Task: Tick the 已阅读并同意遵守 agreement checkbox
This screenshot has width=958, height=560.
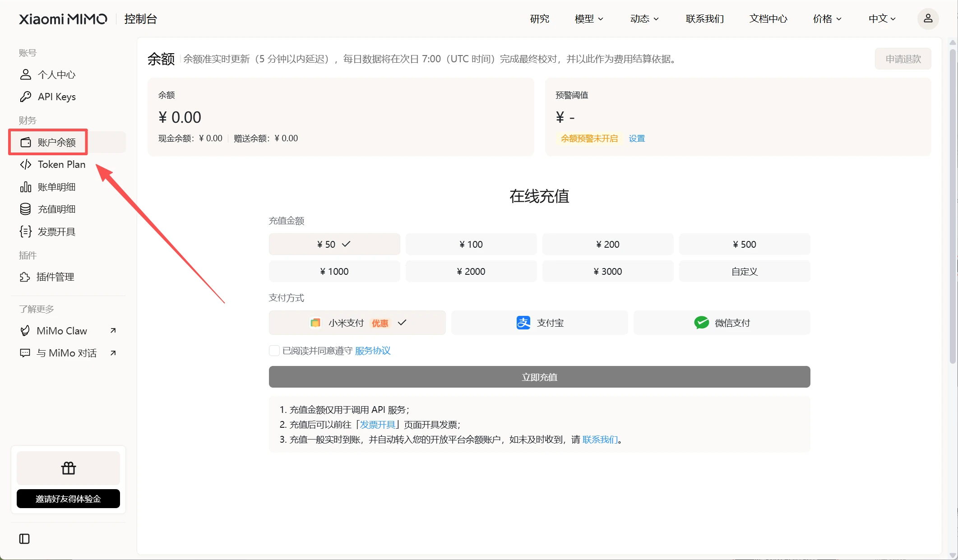Action: click(x=274, y=351)
